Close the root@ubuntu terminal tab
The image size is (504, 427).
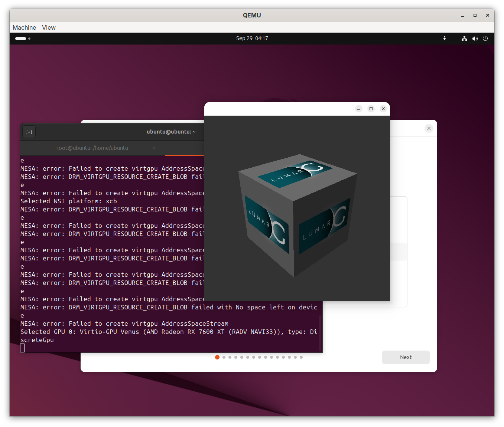click(154, 148)
